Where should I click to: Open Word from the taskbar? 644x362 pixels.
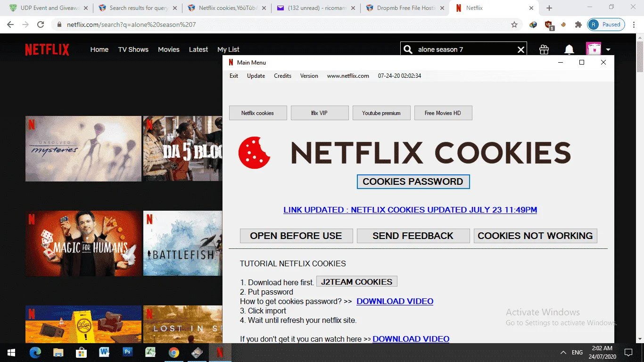(x=104, y=353)
